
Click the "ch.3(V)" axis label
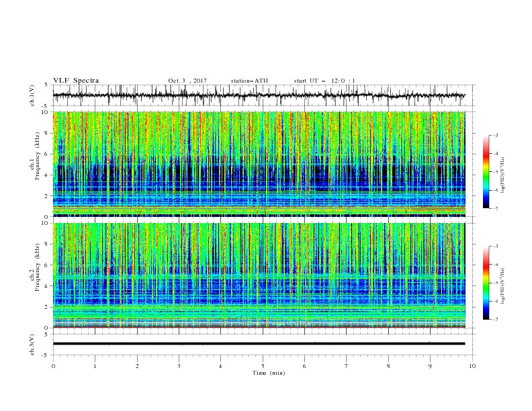point(32,345)
